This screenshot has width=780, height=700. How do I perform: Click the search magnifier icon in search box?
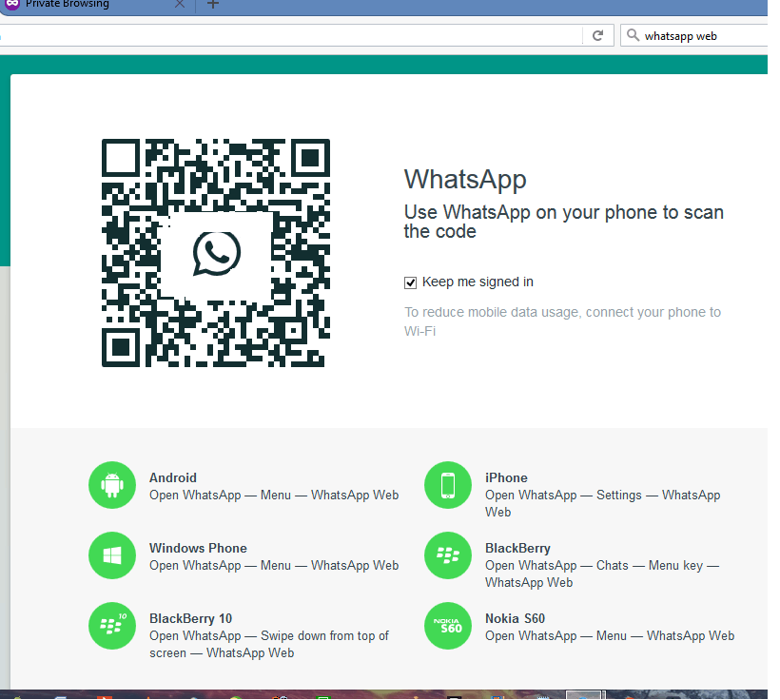coord(633,36)
